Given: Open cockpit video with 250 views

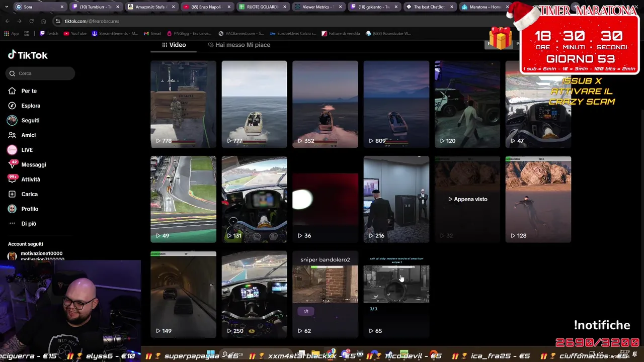Looking at the screenshot, I should pyautogui.click(x=254, y=294).
